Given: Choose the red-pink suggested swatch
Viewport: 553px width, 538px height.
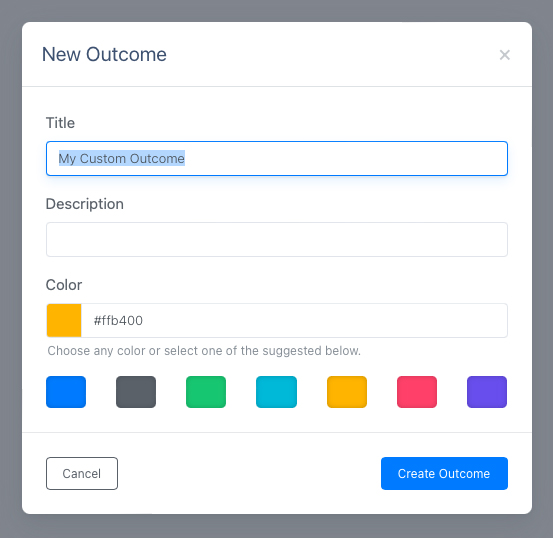Looking at the screenshot, I should (417, 392).
